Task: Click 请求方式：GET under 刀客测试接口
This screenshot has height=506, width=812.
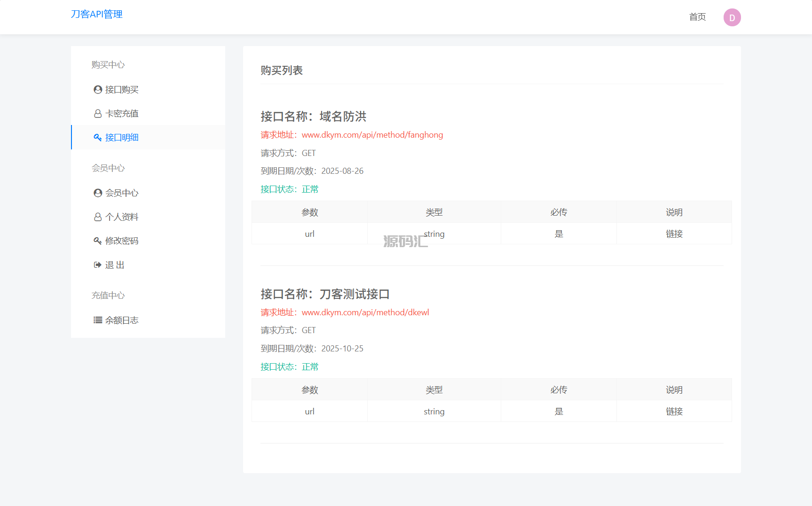Action: 288,330
